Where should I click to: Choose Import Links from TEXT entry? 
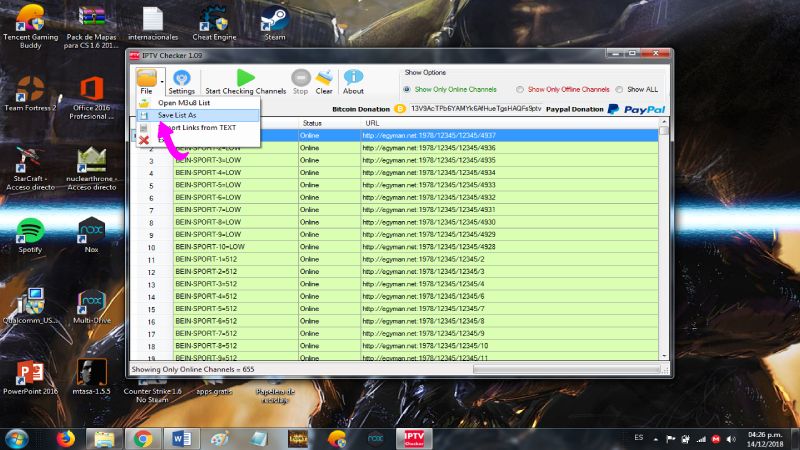pos(198,128)
